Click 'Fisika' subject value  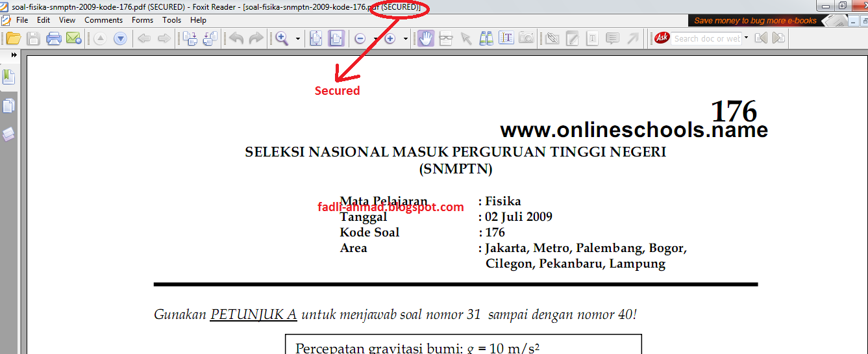[x=503, y=201]
